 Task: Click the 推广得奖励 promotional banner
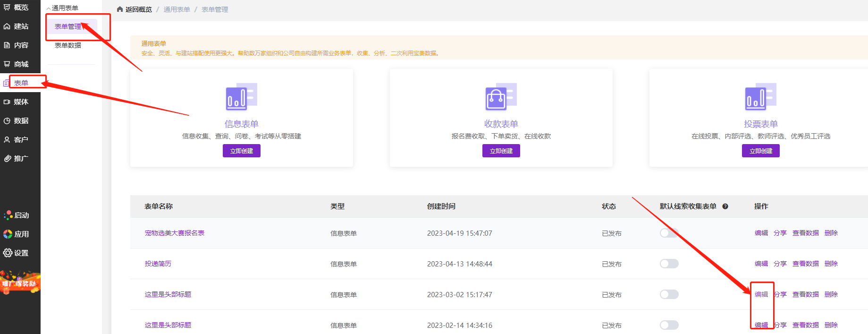(x=20, y=283)
